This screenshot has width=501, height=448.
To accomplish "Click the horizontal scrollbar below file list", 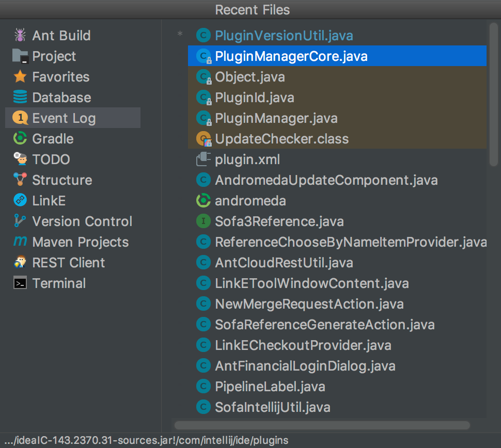I will [322, 425].
